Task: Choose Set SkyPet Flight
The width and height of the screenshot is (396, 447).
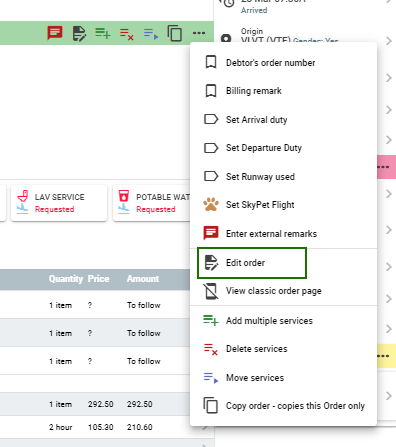Action: (x=283, y=205)
